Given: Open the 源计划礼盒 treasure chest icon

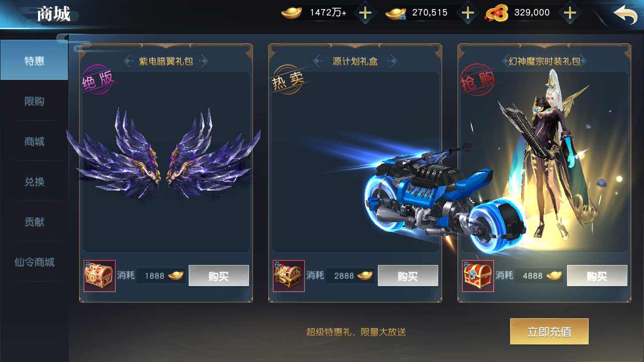Looking at the screenshot, I should 289,276.
